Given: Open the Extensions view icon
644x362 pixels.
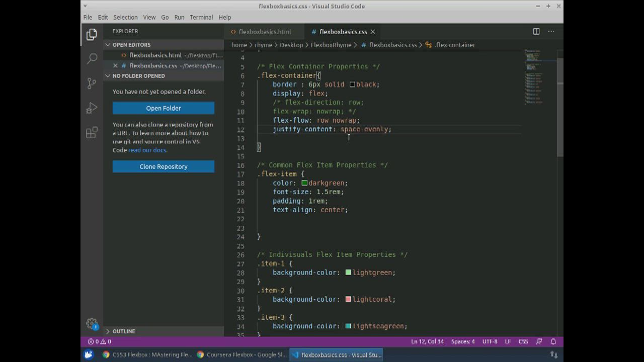Looking at the screenshot, I should pyautogui.click(x=92, y=133).
